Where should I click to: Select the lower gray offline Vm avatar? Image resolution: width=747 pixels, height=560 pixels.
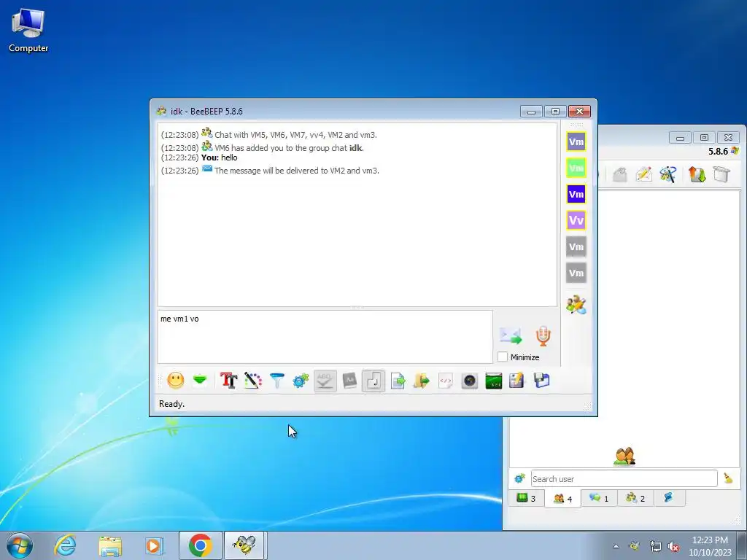(576, 273)
